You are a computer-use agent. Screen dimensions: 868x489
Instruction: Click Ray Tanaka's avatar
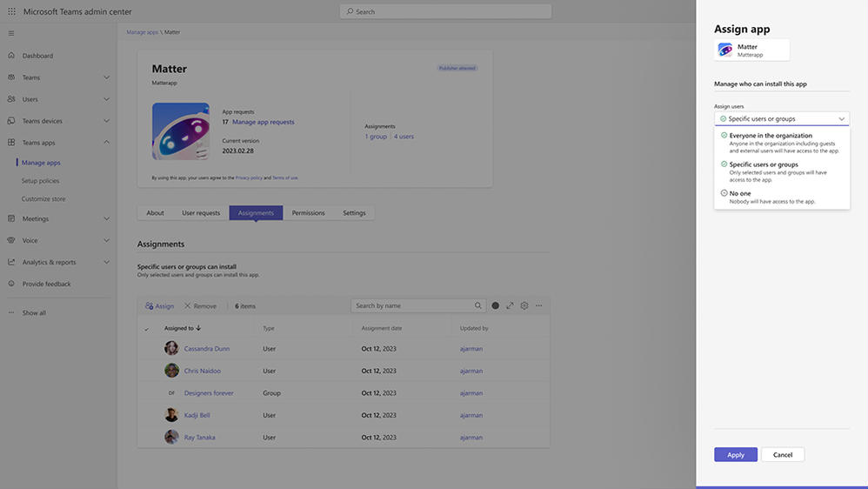171,437
